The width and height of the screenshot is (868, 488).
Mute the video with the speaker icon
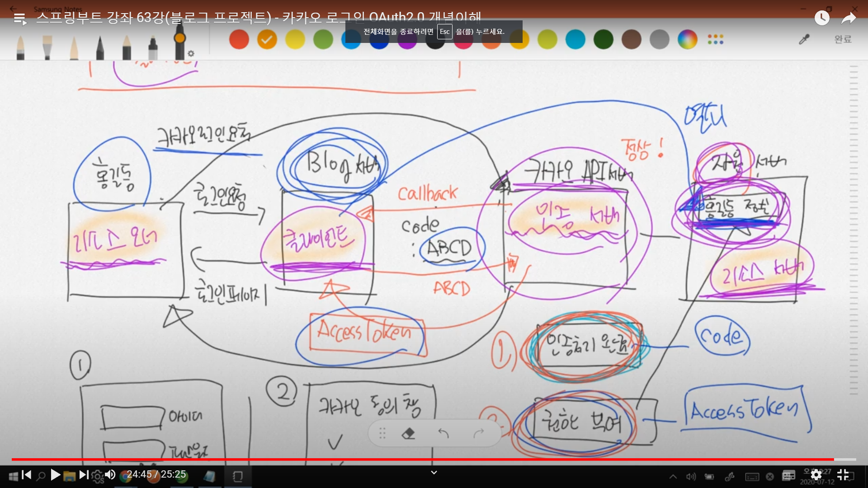110,475
